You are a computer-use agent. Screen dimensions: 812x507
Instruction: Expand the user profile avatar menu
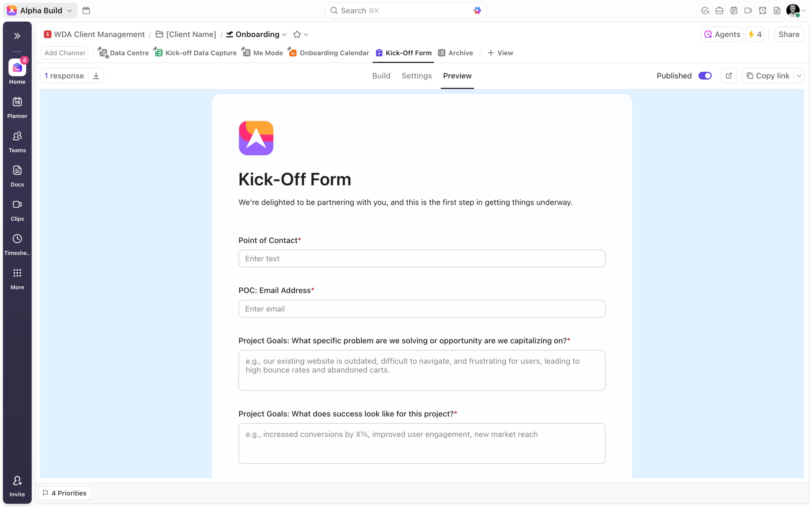click(x=795, y=10)
